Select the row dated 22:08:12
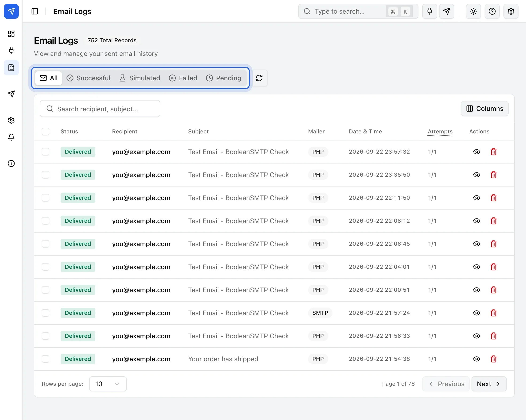The image size is (526, 420). tap(46, 221)
